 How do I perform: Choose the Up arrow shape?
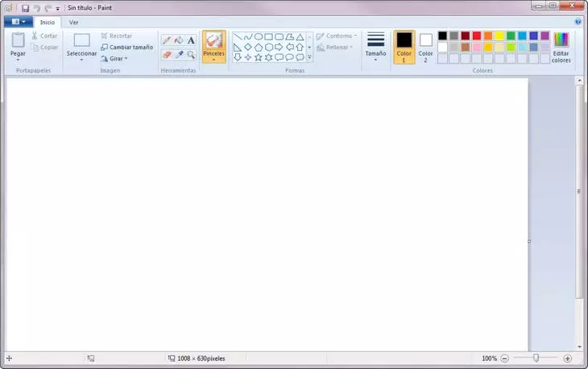click(x=300, y=48)
